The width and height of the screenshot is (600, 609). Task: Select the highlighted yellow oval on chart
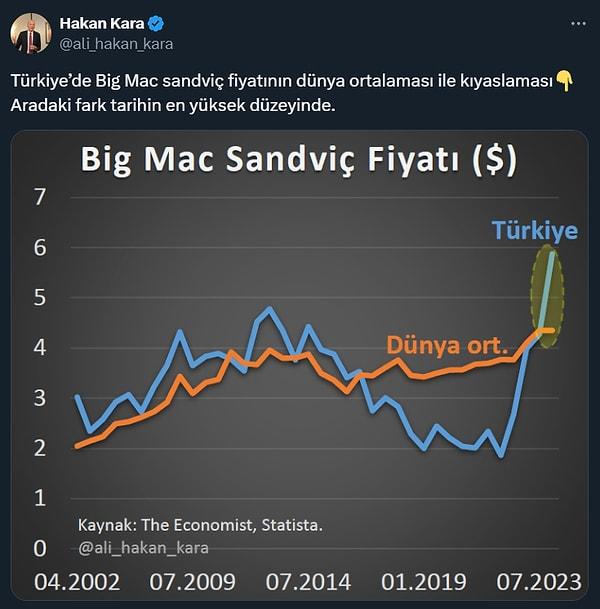click(547, 296)
